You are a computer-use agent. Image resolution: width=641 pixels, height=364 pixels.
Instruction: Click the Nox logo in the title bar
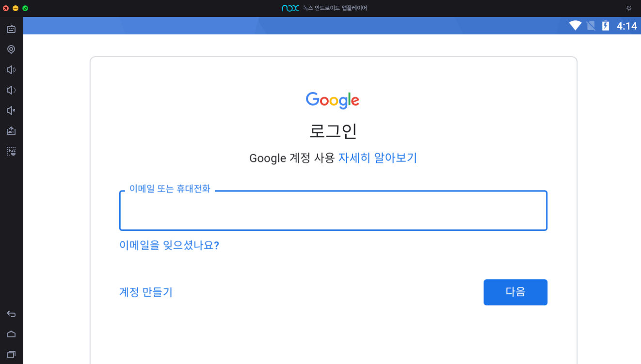point(290,8)
